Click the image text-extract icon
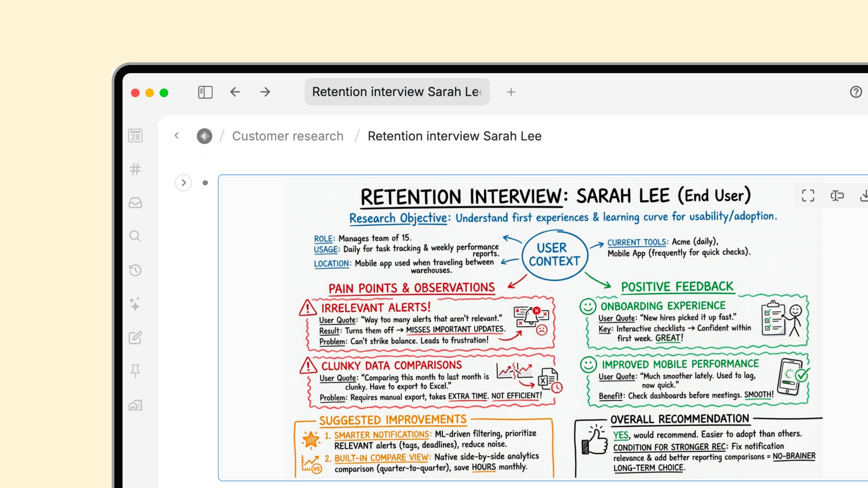Viewport: 868px width, 488px height. click(837, 196)
